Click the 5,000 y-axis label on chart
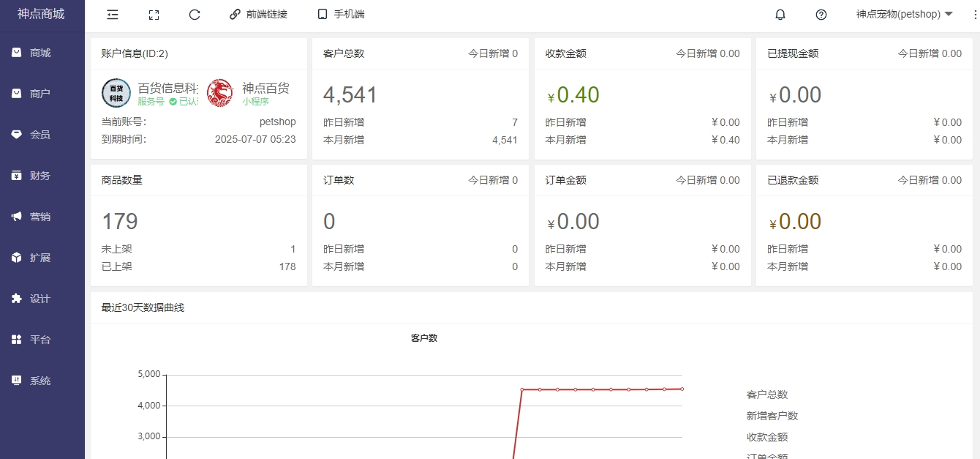 click(x=148, y=375)
